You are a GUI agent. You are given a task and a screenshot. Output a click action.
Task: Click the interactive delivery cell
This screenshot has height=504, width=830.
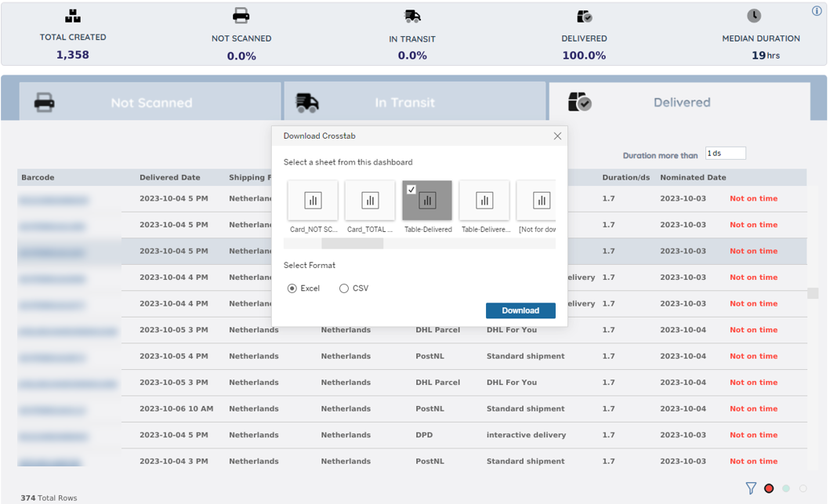point(526,435)
